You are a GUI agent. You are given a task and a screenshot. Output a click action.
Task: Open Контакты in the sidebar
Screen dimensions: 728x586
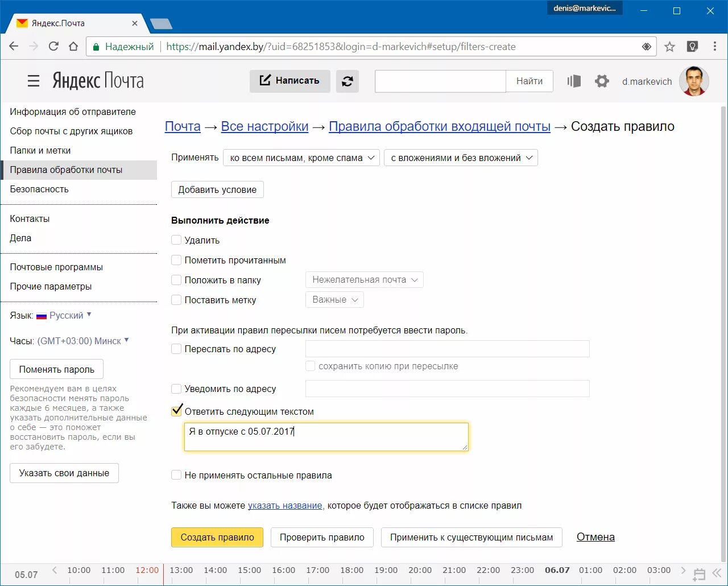tap(30, 218)
